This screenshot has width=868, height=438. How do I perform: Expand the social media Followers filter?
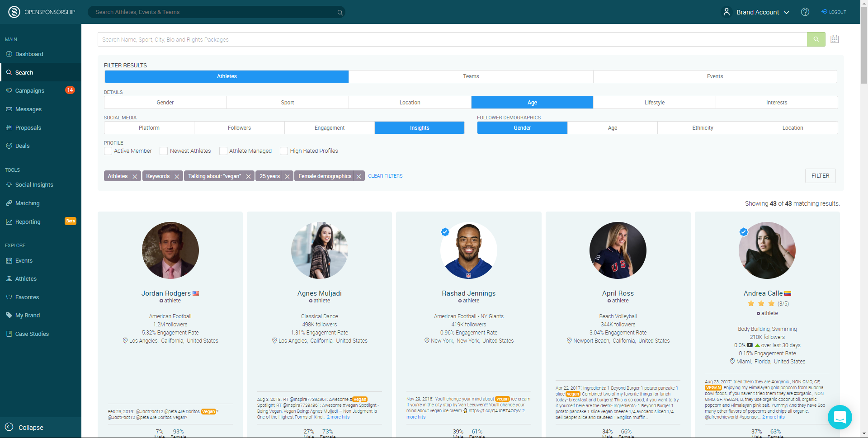239,128
